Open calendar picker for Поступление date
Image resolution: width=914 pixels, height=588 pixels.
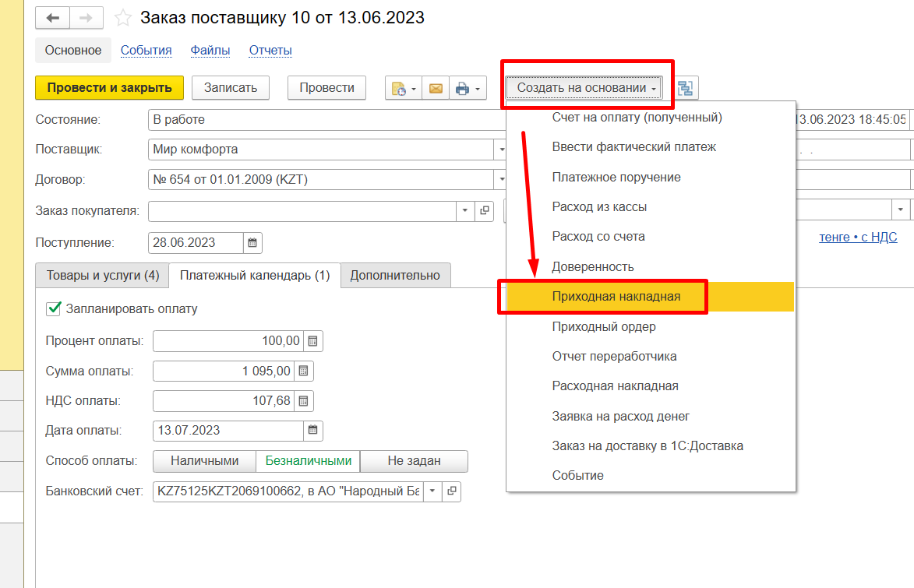(252, 242)
